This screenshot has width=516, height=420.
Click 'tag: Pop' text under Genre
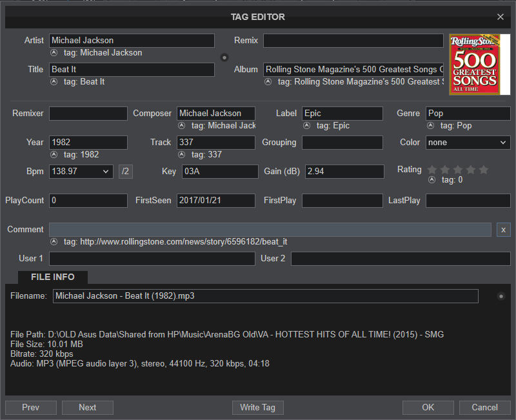[x=456, y=125]
